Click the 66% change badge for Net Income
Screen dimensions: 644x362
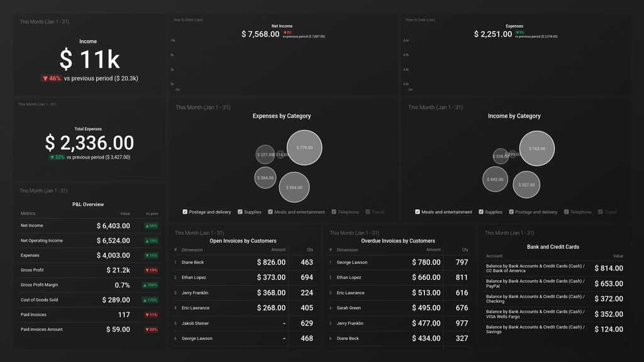pyautogui.click(x=151, y=226)
